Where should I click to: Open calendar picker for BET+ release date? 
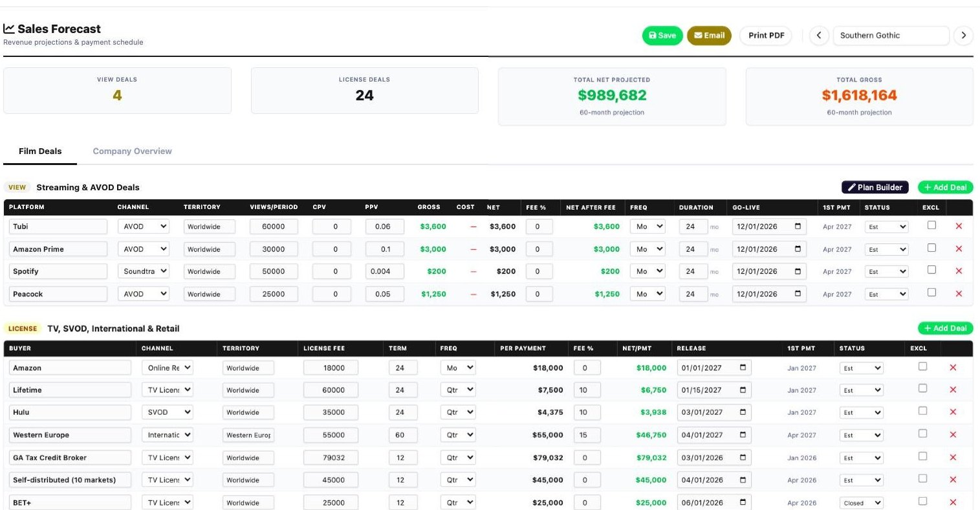coord(743,502)
